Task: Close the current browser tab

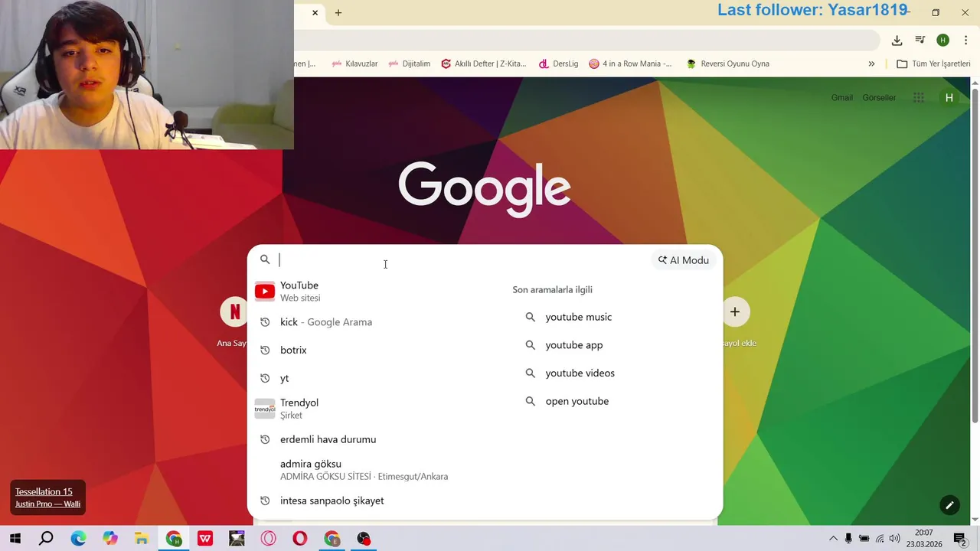Action: 315,12
